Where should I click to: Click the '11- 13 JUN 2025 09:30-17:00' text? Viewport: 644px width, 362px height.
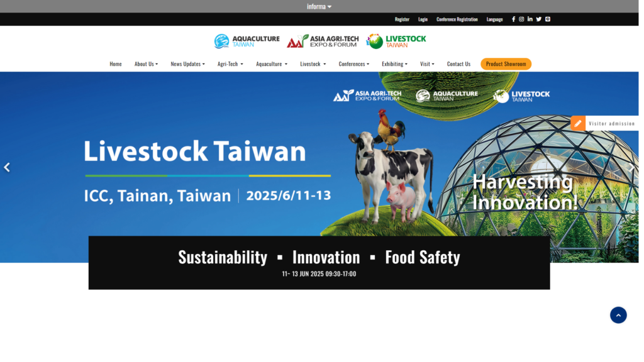[319, 274]
